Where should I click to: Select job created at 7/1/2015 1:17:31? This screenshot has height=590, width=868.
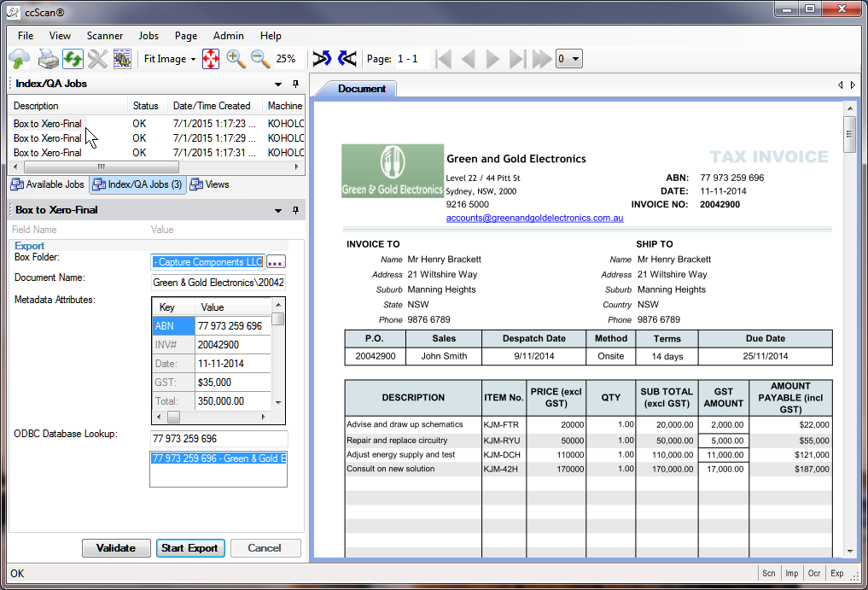point(157,152)
